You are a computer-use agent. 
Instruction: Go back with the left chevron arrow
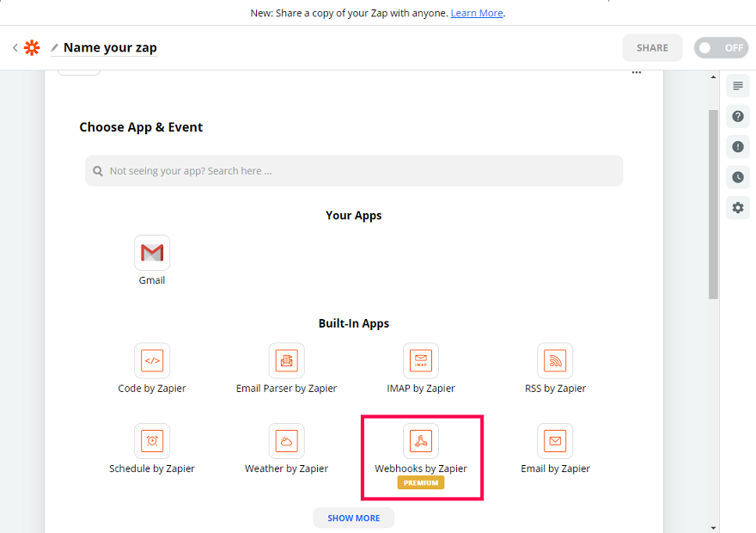(x=15, y=48)
